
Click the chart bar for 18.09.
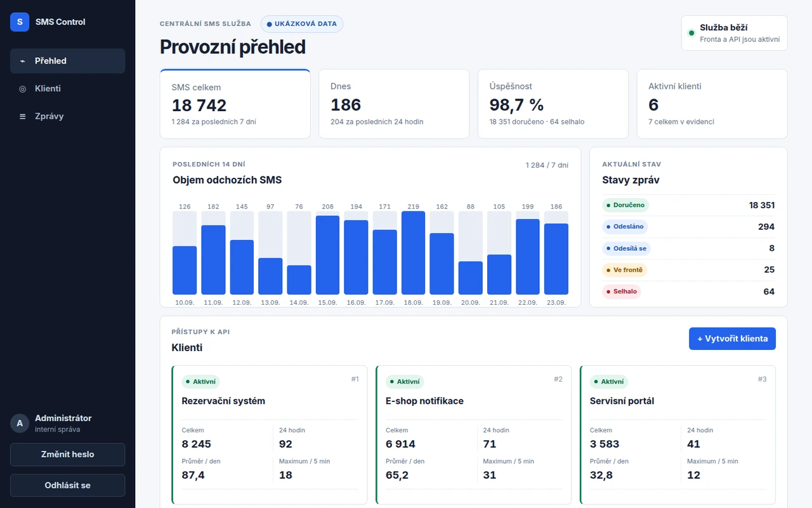click(413, 253)
